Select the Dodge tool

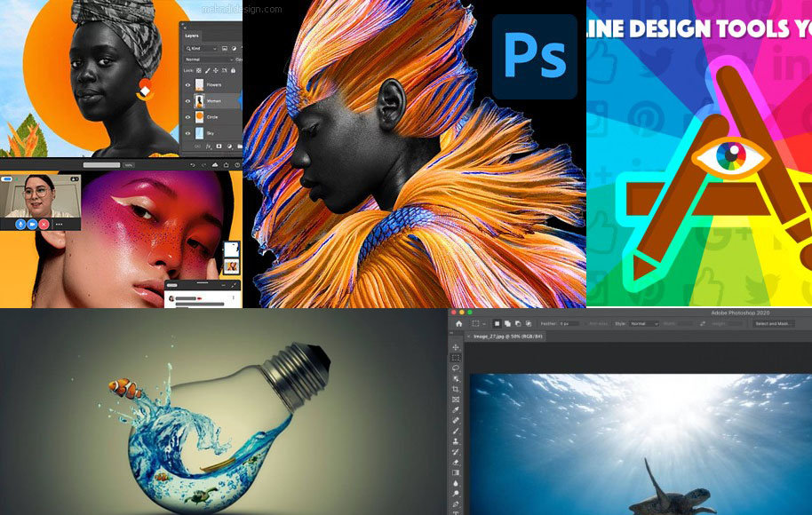[456, 494]
